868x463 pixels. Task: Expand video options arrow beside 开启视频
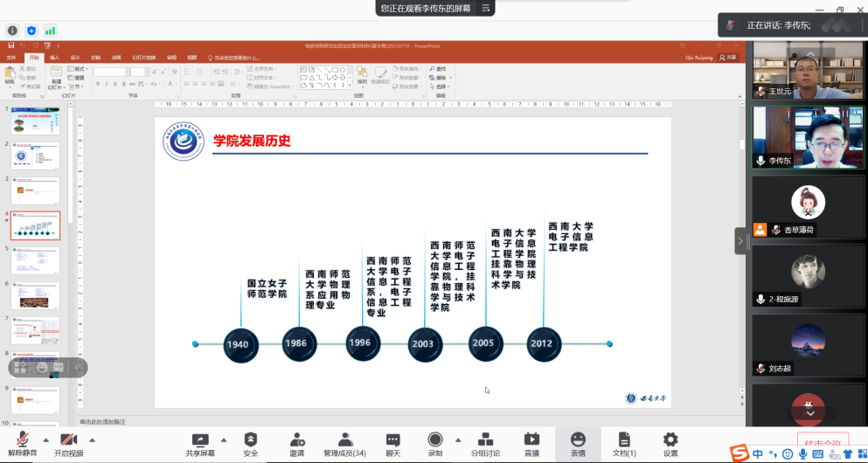(92, 439)
